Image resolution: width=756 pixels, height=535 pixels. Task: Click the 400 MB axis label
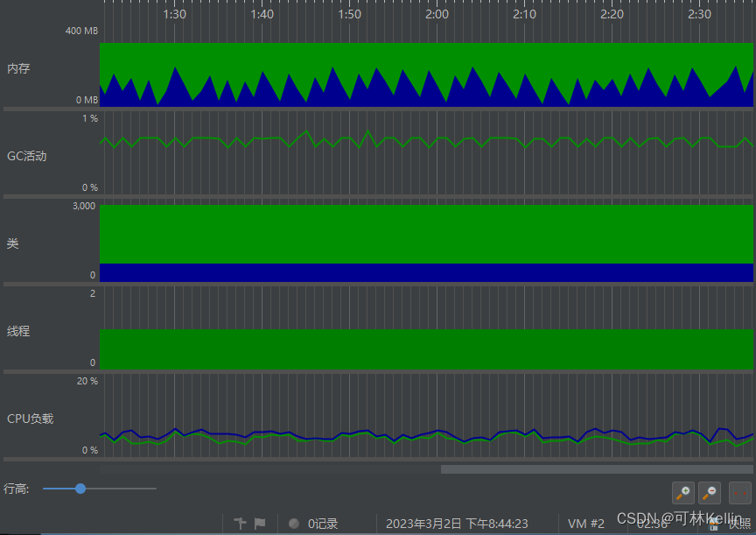pyautogui.click(x=81, y=31)
